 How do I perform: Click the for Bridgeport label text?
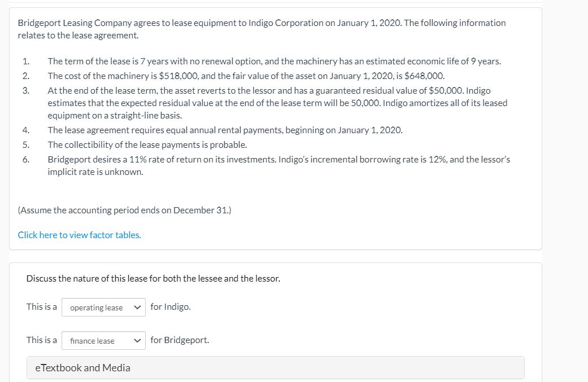[178, 340]
